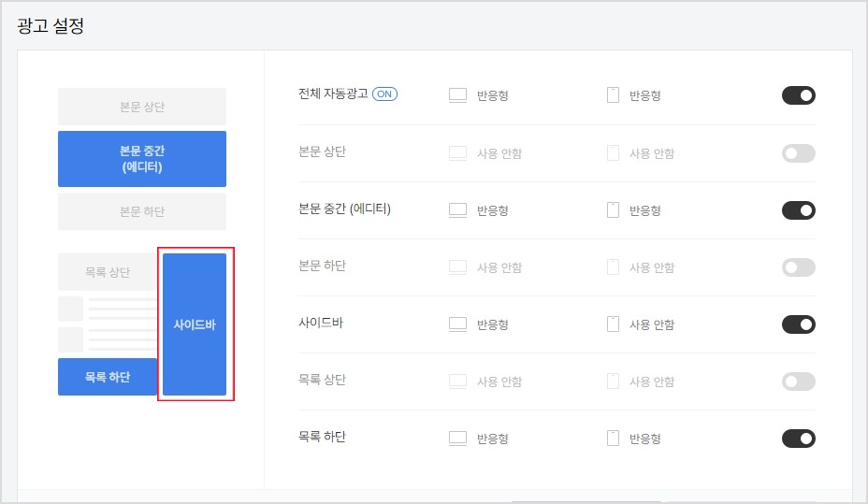Click the 사이드바 row label

(321, 323)
